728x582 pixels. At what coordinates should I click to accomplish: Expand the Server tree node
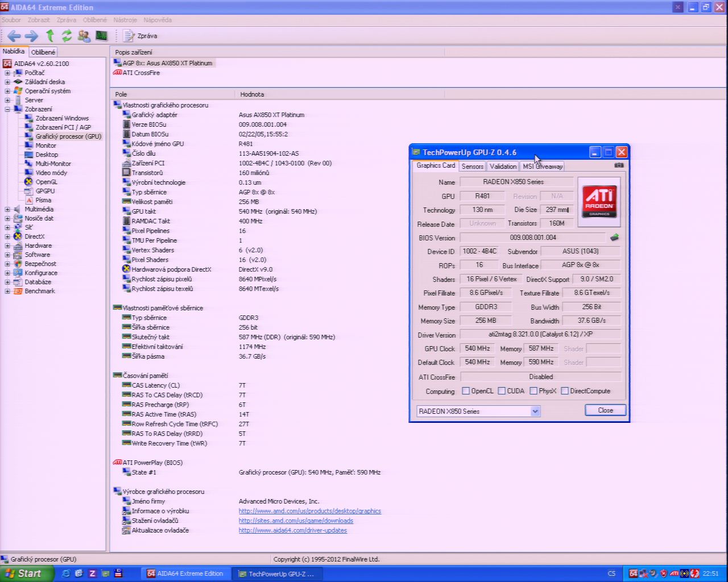pos(7,100)
